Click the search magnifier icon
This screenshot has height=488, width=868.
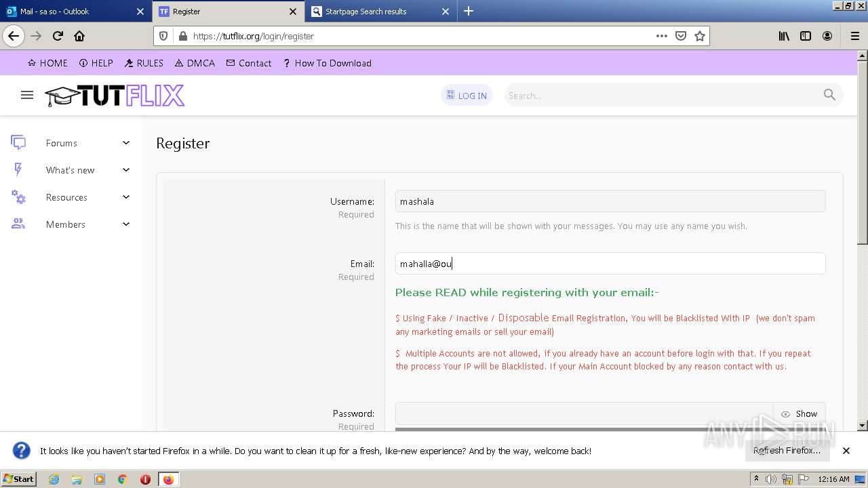tap(829, 95)
